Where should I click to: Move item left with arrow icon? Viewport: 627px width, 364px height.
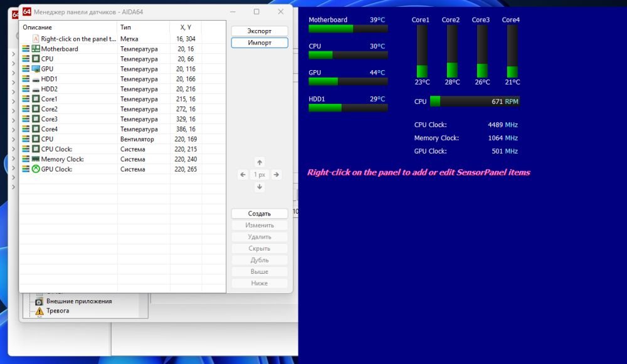pos(243,175)
